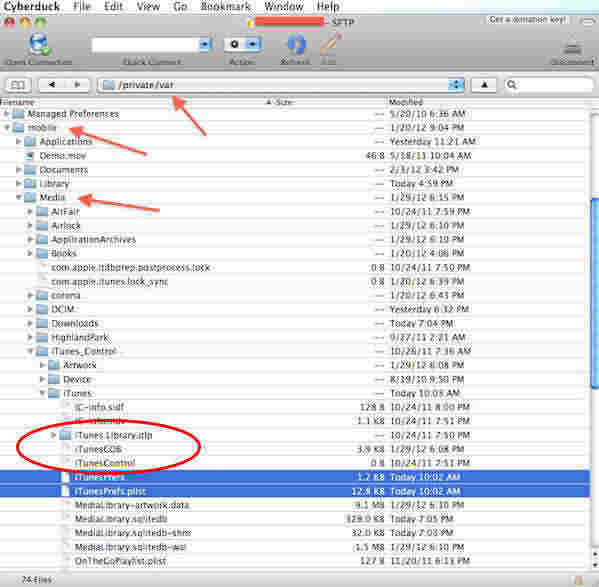Go forward with the right arrow button
The width and height of the screenshot is (599, 587).
click(x=77, y=85)
